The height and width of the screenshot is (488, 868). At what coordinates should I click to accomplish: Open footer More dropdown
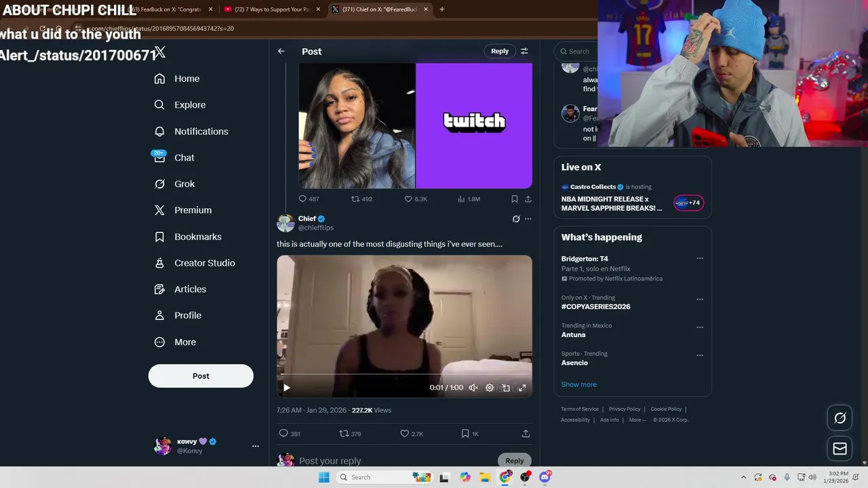pos(637,420)
